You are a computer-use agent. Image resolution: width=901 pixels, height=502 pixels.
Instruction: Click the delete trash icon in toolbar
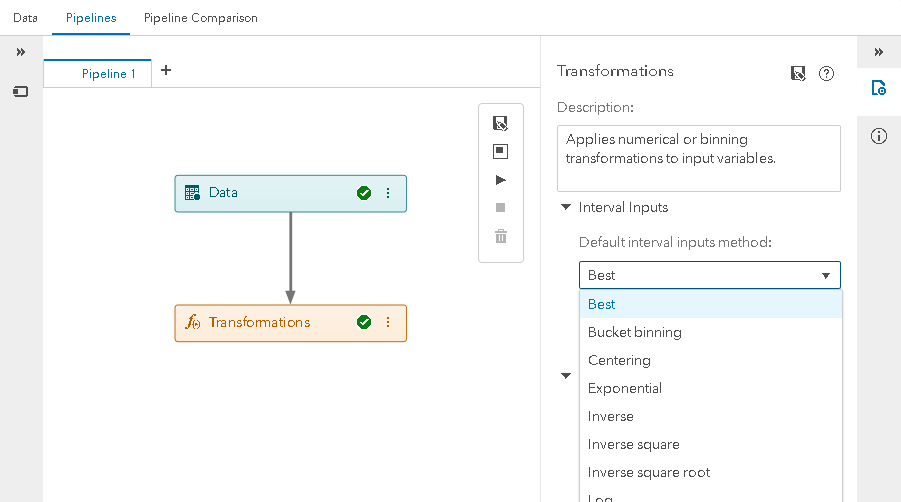pos(501,236)
